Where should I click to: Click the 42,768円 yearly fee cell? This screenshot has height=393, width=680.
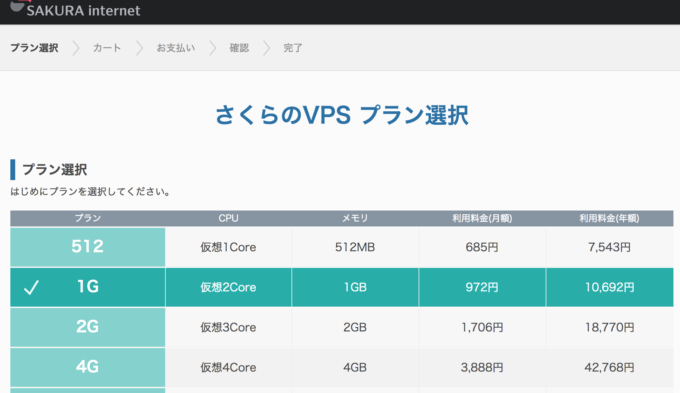tap(609, 367)
